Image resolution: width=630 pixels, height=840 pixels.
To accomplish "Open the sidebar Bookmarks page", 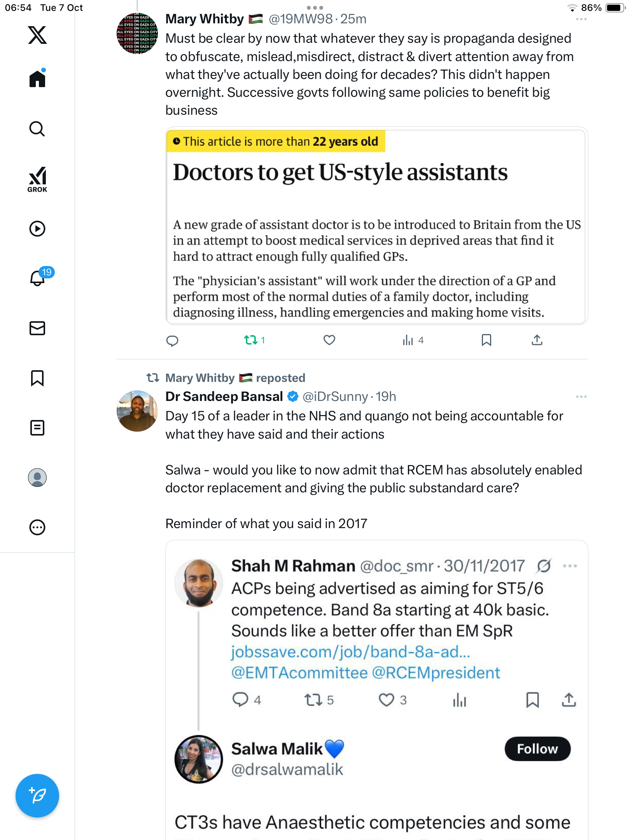I will pos(37,378).
